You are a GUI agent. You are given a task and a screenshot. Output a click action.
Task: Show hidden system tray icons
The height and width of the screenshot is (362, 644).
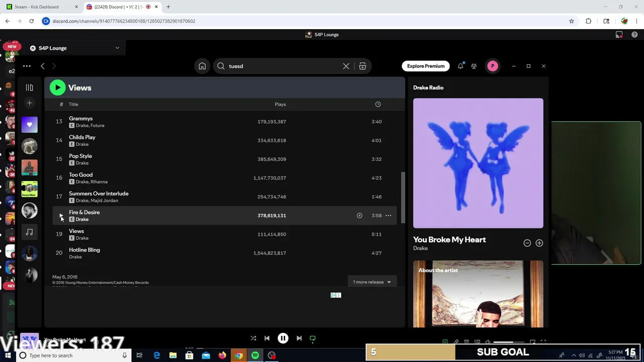point(574,355)
